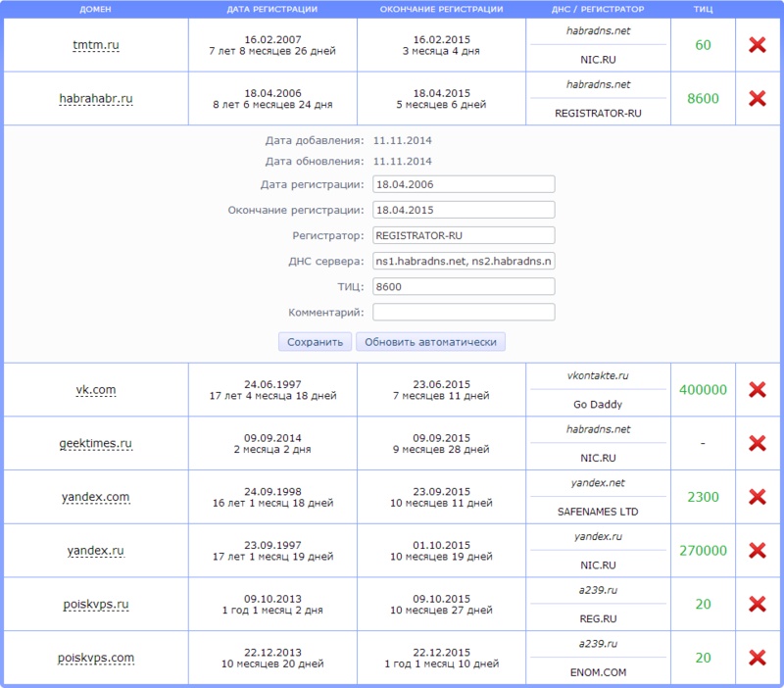Delete the yandex.ru domain entry
The height and width of the screenshot is (688, 784).
coord(759,550)
